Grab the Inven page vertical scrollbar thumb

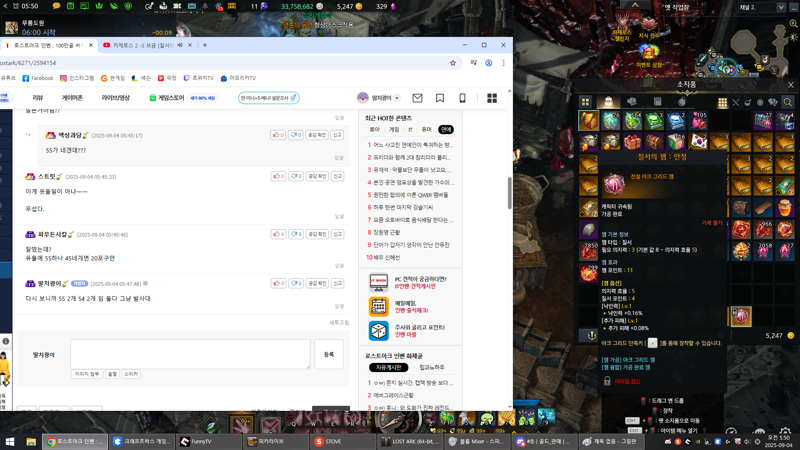509,193
